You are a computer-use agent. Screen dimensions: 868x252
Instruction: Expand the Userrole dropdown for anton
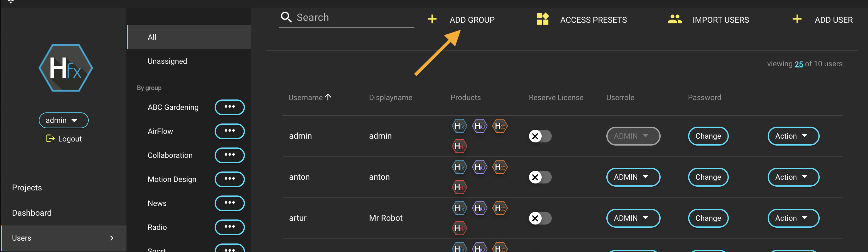coord(633,177)
